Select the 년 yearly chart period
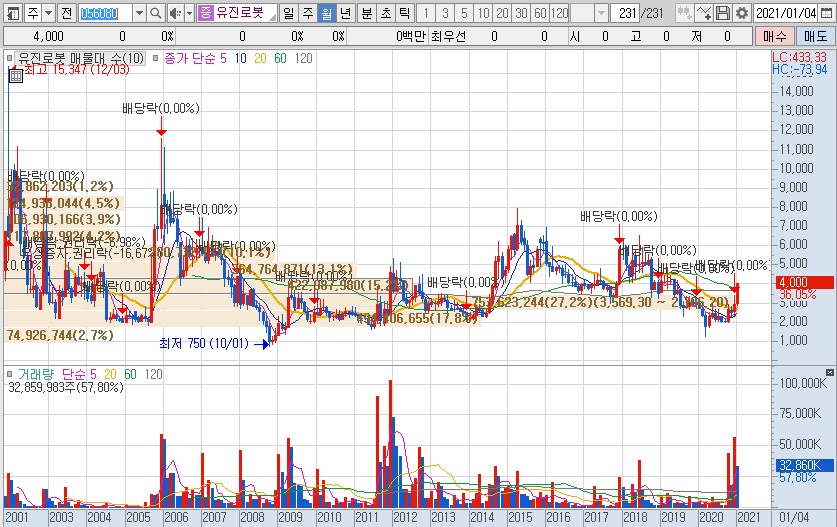 click(345, 13)
